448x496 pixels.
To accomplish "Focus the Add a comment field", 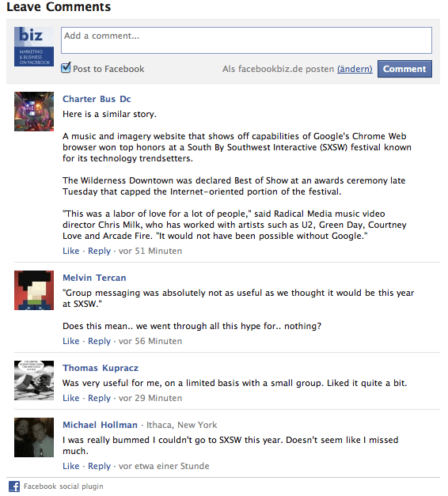I will [x=246, y=40].
